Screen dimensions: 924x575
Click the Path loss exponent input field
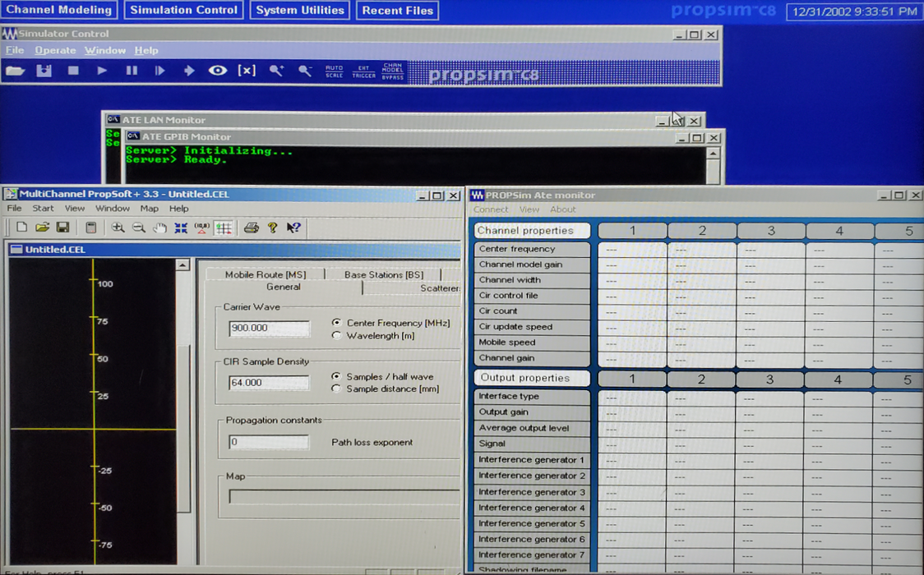tap(269, 442)
